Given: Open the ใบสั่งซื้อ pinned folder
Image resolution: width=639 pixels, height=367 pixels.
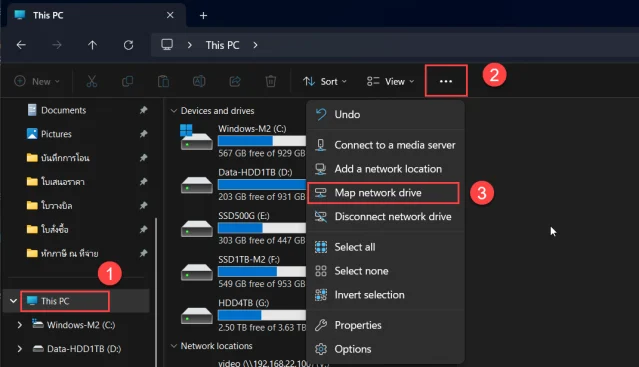Looking at the screenshot, I should pyautogui.click(x=55, y=229).
